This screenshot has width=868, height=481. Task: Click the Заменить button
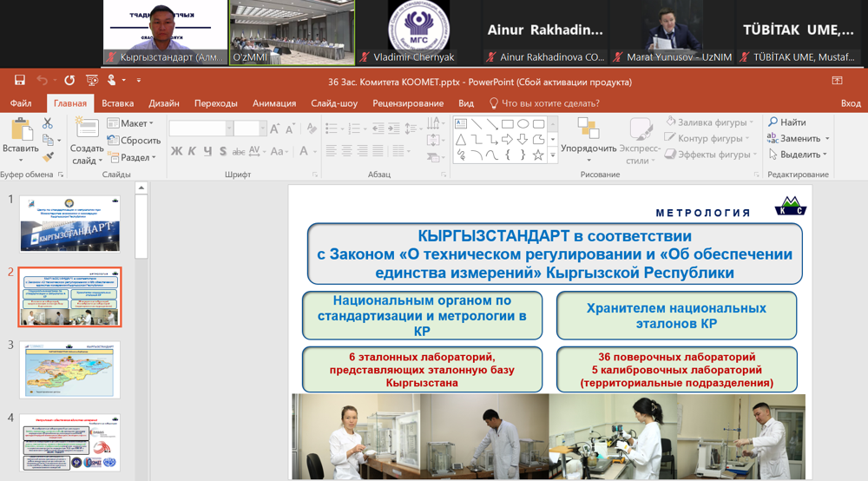coord(799,138)
